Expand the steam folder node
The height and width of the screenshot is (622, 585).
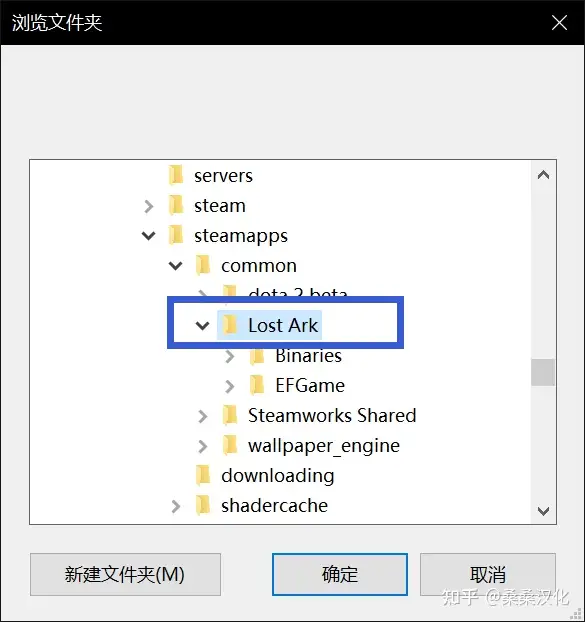[x=149, y=206]
